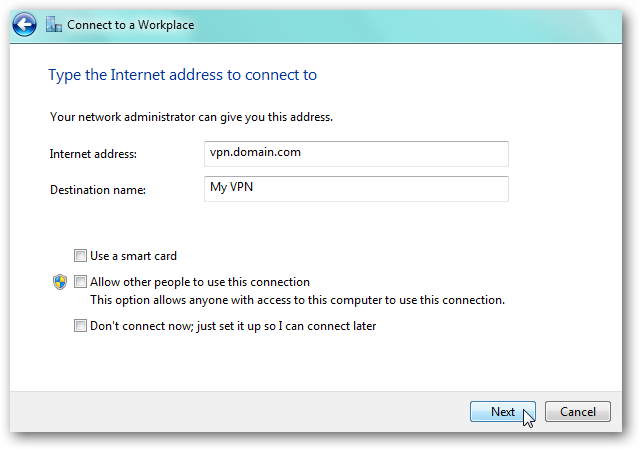Click into the Destination name field
Screen dimensions: 640x450
[x=355, y=188]
